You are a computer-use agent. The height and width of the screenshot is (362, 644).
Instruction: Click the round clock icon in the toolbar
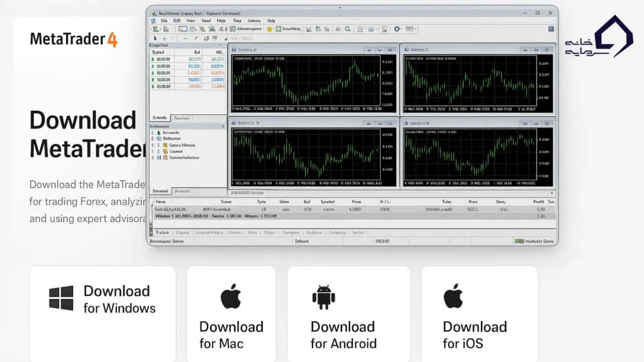click(x=397, y=29)
